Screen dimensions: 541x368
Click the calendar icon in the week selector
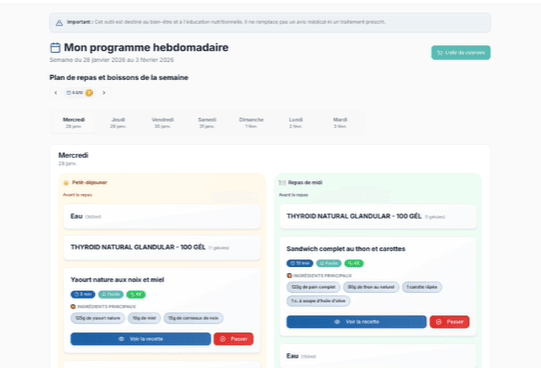[68, 92]
